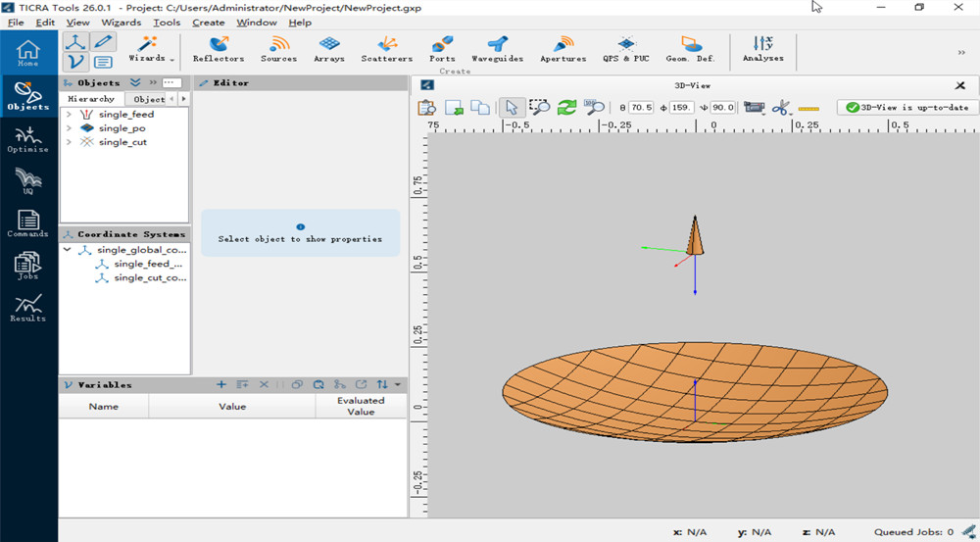Open the Jobs section in the sidebar
The image size is (980, 542).
(x=28, y=266)
